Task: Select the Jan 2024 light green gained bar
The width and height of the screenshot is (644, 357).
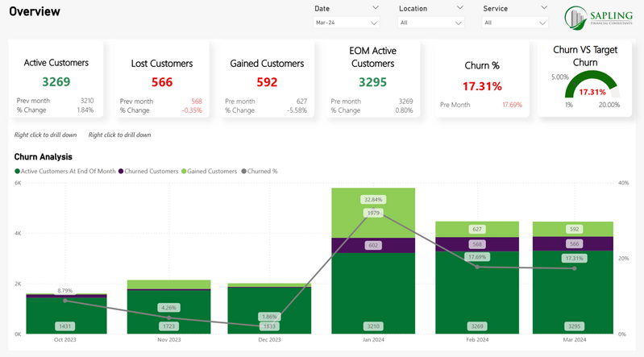Action: tap(372, 211)
